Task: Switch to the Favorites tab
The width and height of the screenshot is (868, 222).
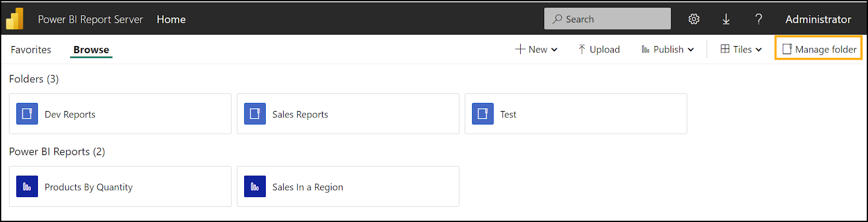Action: click(x=31, y=50)
